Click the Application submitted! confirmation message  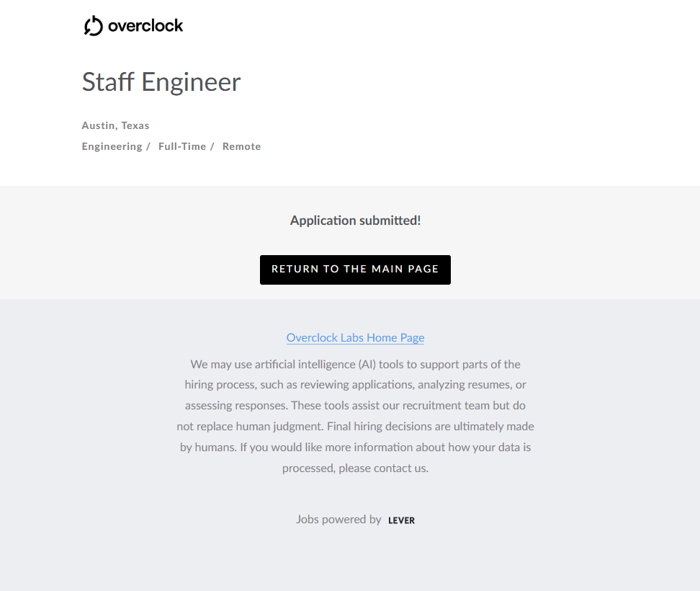point(355,221)
